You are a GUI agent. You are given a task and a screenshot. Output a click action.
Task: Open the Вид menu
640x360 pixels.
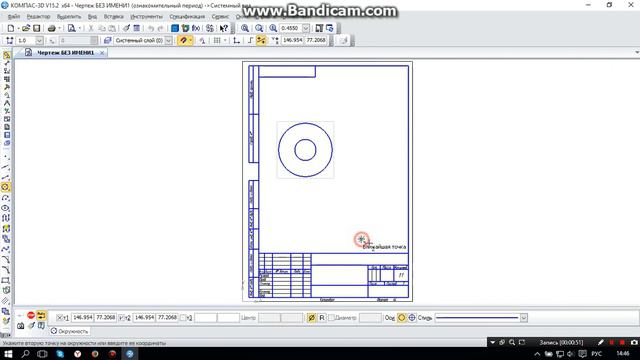pos(93,16)
